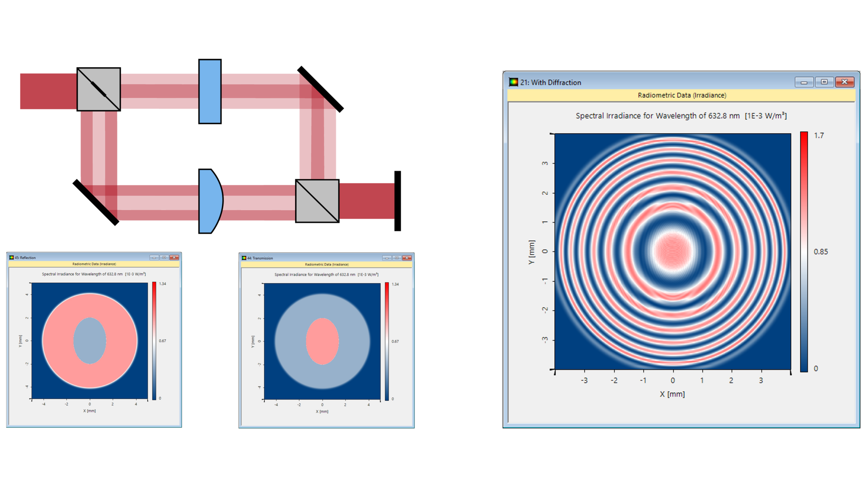
Task: Select the window title 45: Reflection
Action: [26, 257]
